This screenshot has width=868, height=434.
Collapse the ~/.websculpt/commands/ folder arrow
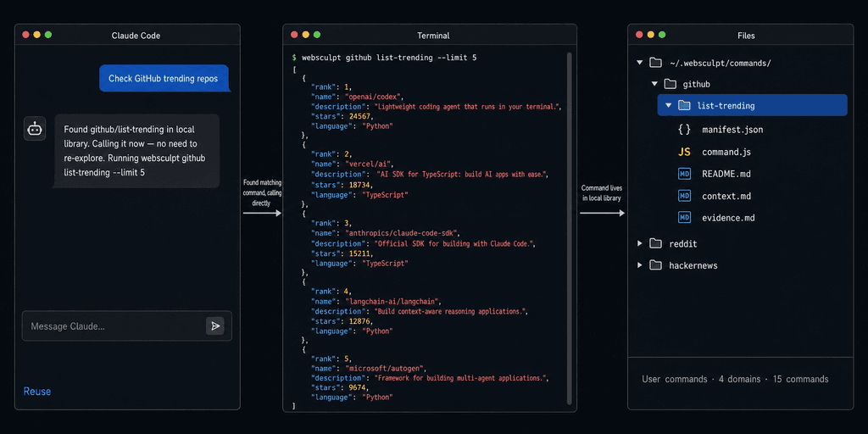[x=639, y=63]
